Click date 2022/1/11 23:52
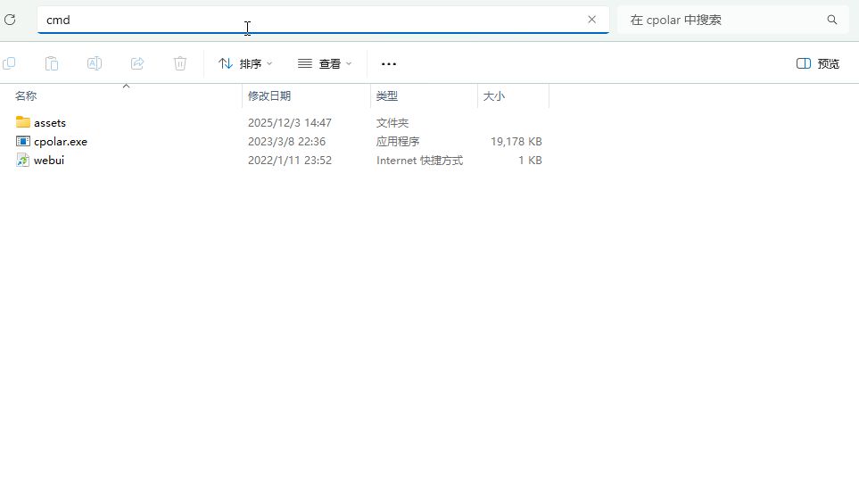859x504 pixels. click(x=290, y=160)
